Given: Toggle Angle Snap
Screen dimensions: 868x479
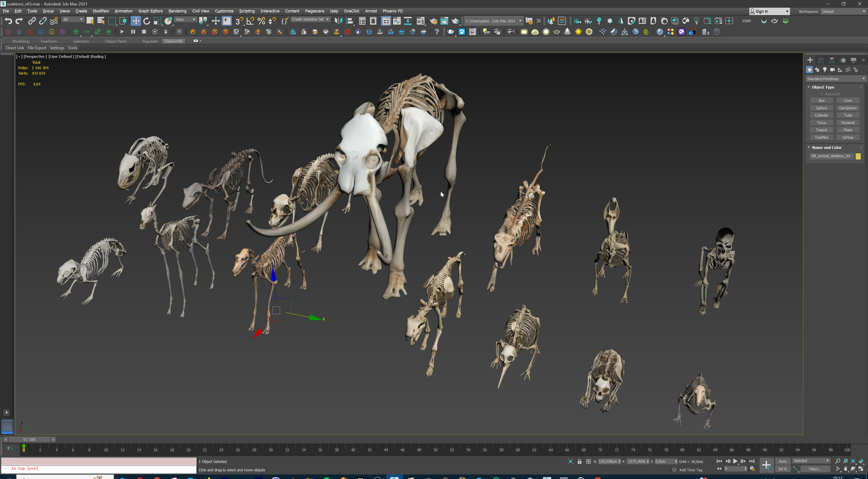Looking at the screenshot, I should (x=250, y=21).
